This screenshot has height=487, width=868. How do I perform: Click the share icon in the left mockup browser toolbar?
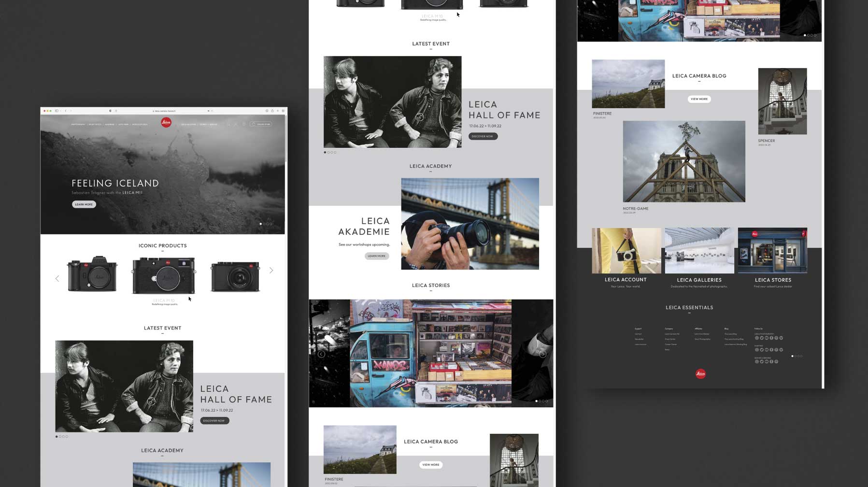[x=272, y=111]
